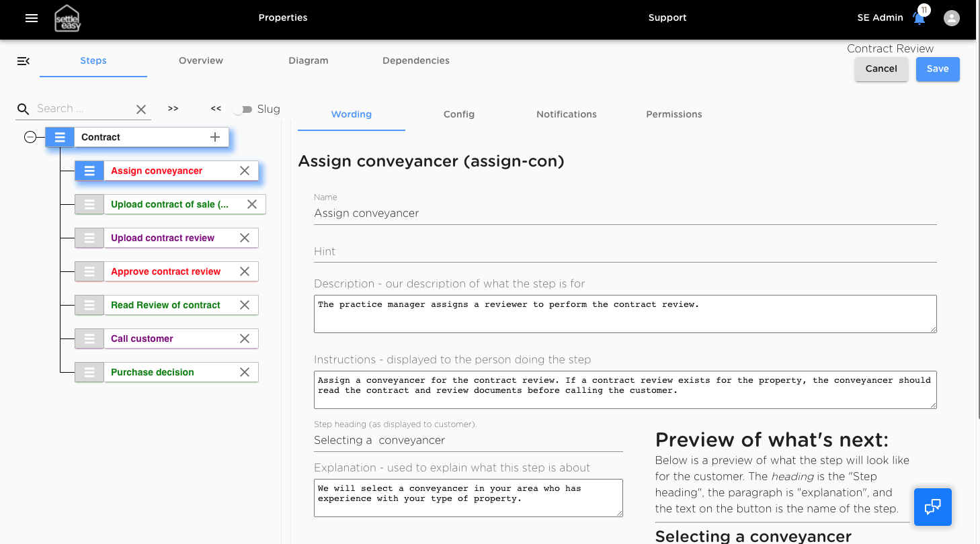
Task: Click Upload contract review drag handle
Action: 89,238
